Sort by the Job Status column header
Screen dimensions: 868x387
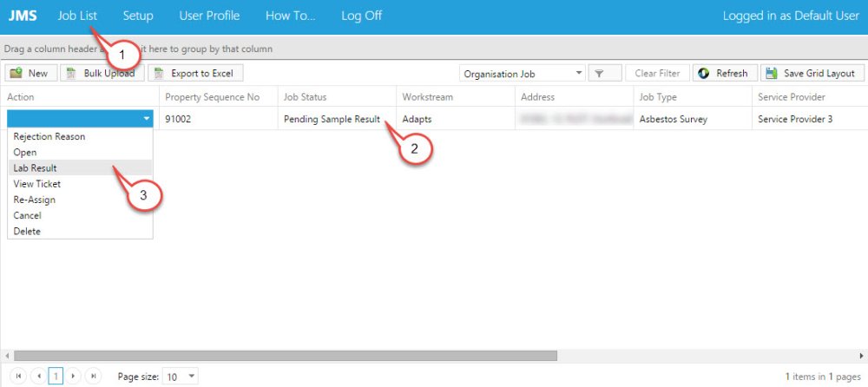coord(337,97)
